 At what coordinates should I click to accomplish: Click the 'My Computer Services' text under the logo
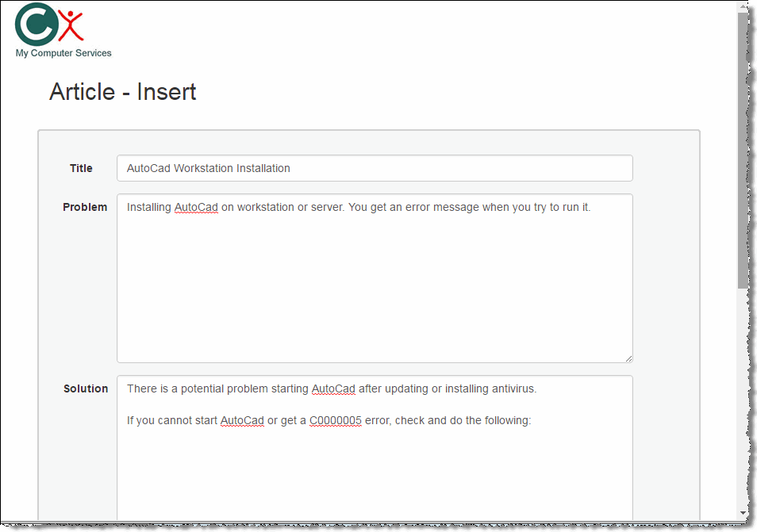click(63, 53)
